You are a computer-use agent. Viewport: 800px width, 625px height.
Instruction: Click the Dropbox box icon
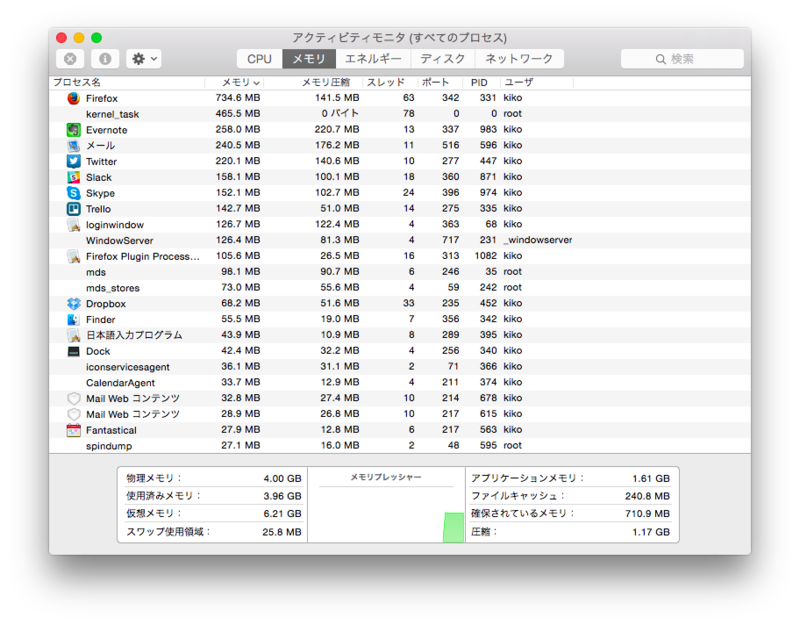(x=73, y=304)
